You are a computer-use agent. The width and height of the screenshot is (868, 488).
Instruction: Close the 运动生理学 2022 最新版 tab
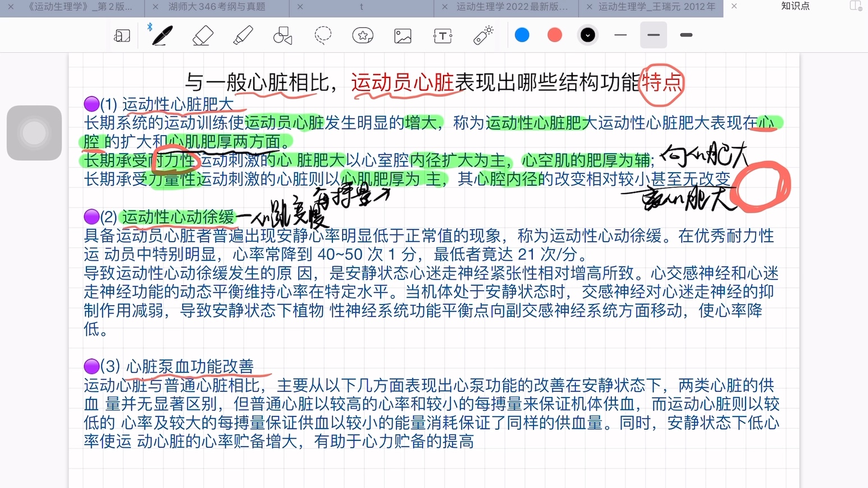point(445,7)
